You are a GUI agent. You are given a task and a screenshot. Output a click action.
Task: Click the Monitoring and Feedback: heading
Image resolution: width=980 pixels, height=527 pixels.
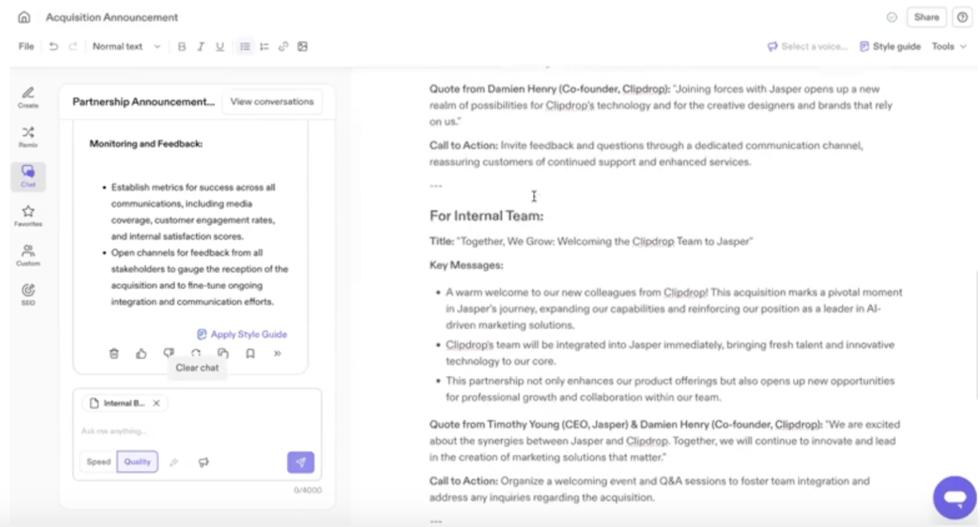coord(146,144)
